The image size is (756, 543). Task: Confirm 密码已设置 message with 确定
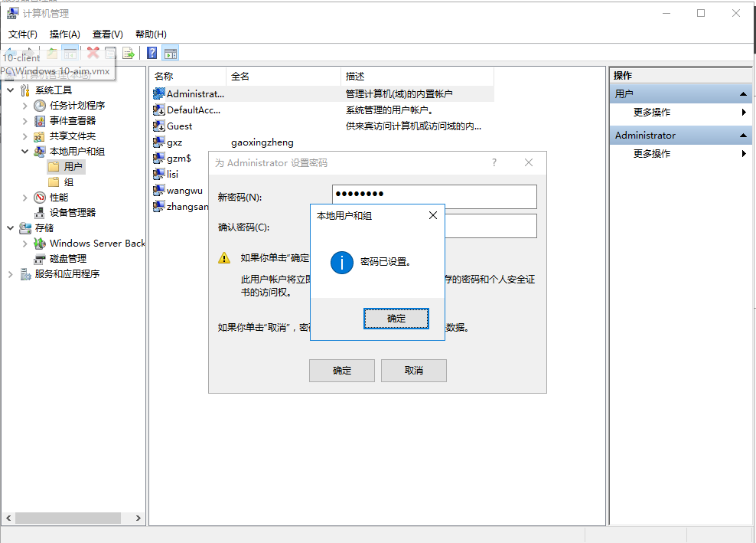396,319
